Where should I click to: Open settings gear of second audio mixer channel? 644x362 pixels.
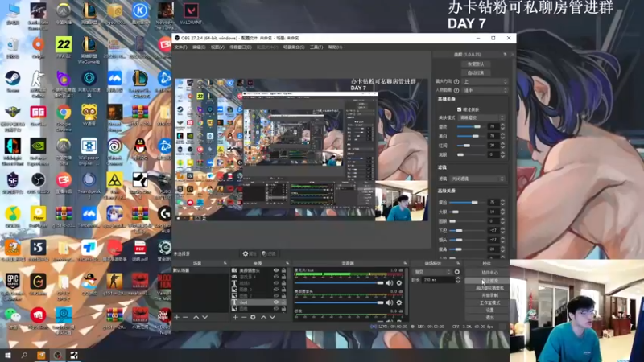point(398,302)
